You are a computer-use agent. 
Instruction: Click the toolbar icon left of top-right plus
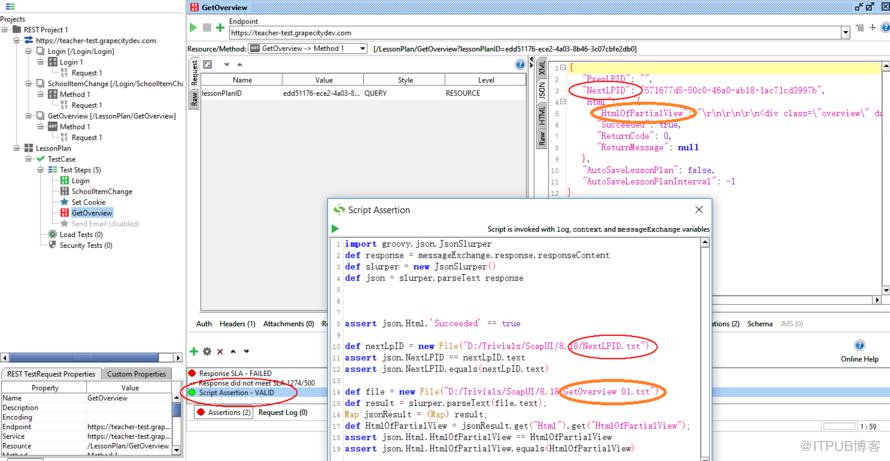860,27
